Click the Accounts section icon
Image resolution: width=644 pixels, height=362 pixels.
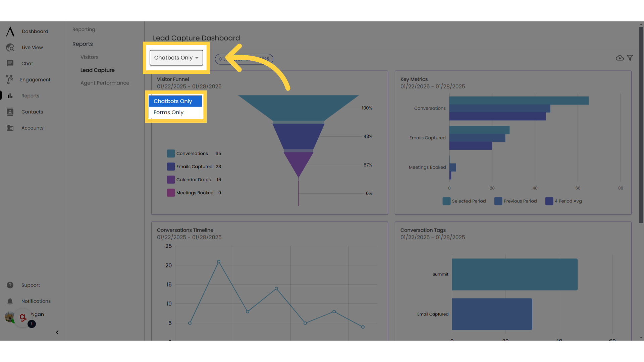click(10, 128)
